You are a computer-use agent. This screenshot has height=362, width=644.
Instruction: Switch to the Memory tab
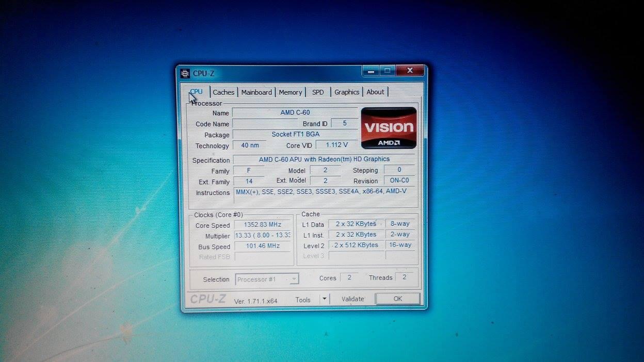290,92
